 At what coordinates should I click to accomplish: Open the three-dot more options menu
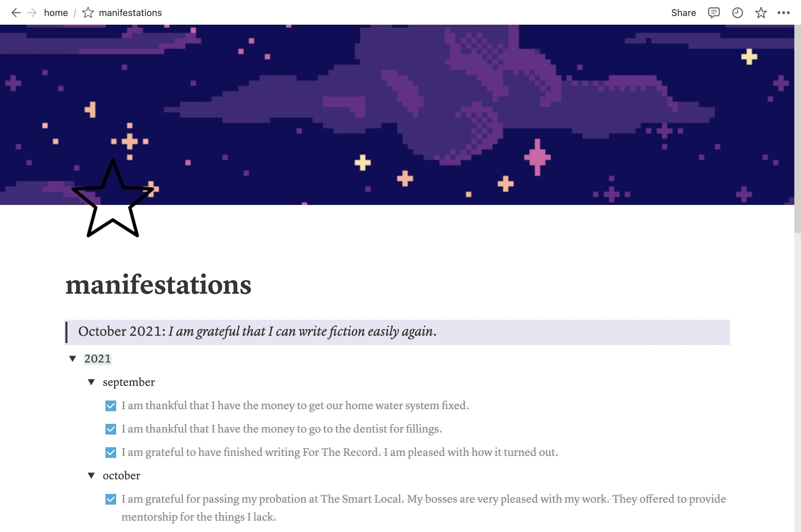(x=784, y=13)
